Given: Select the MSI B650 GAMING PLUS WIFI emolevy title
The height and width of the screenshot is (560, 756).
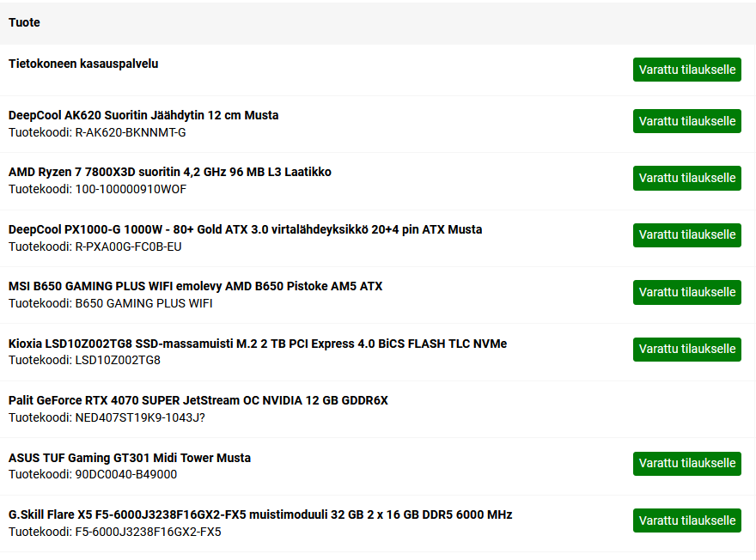Looking at the screenshot, I should click(x=195, y=286).
